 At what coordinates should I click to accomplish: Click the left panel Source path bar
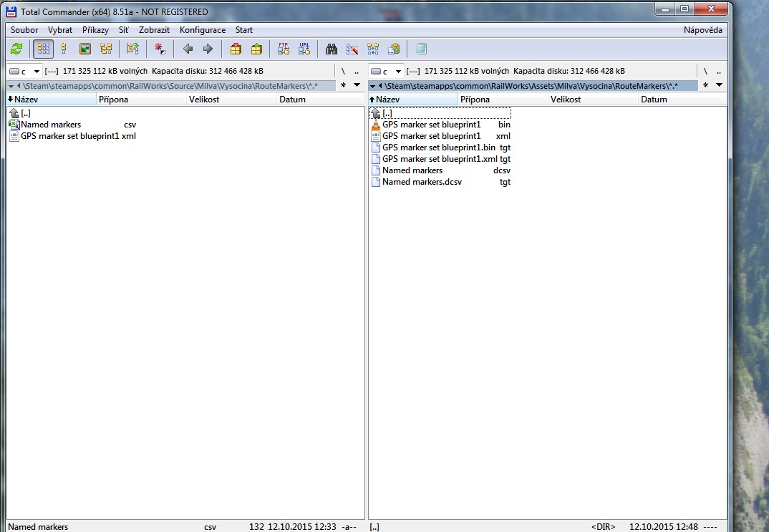(x=171, y=86)
